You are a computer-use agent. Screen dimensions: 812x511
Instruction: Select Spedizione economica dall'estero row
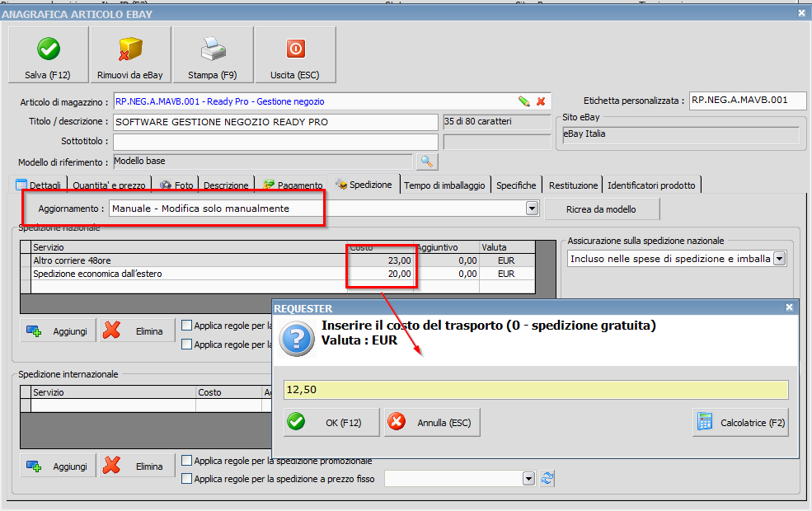(283, 274)
